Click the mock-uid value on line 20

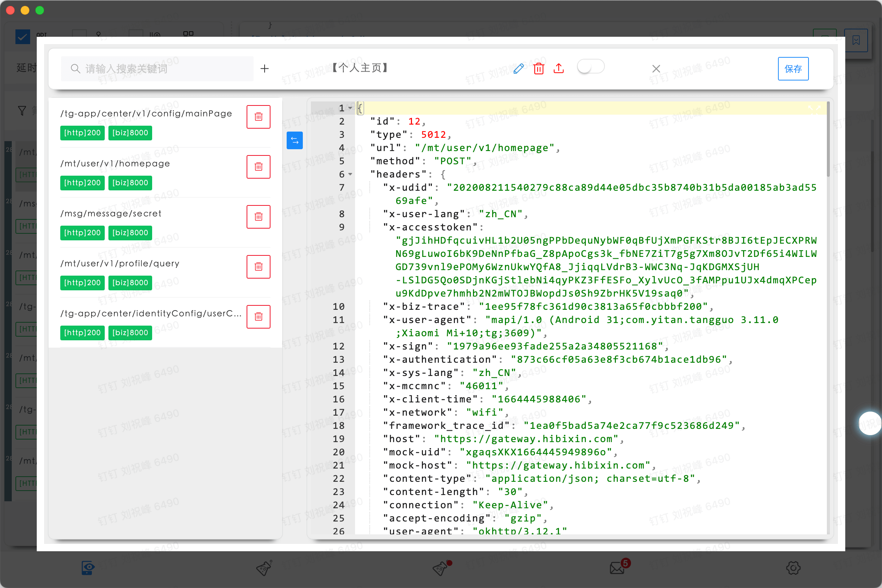535,452
